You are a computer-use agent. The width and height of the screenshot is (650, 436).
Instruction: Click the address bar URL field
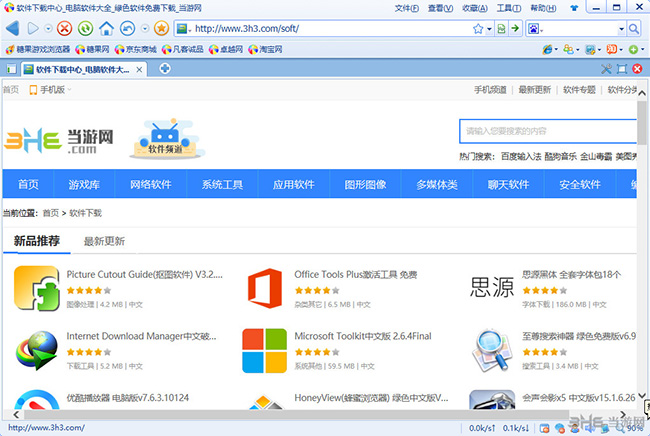coord(332,29)
